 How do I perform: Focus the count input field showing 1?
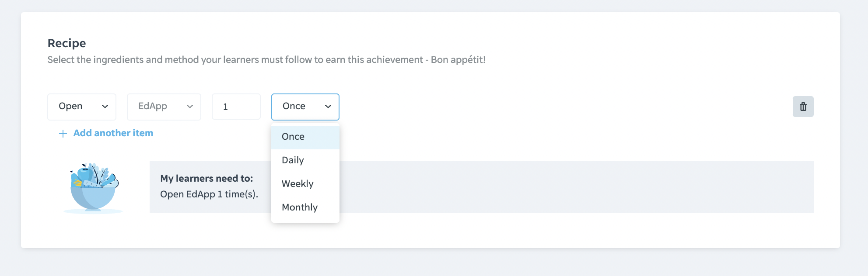click(236, 107)
